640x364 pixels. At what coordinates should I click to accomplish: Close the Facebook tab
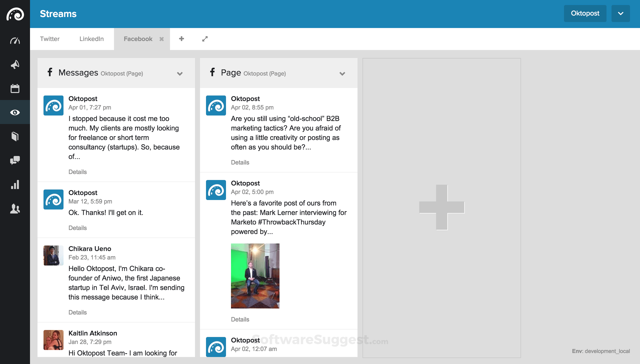coord(161,39)
